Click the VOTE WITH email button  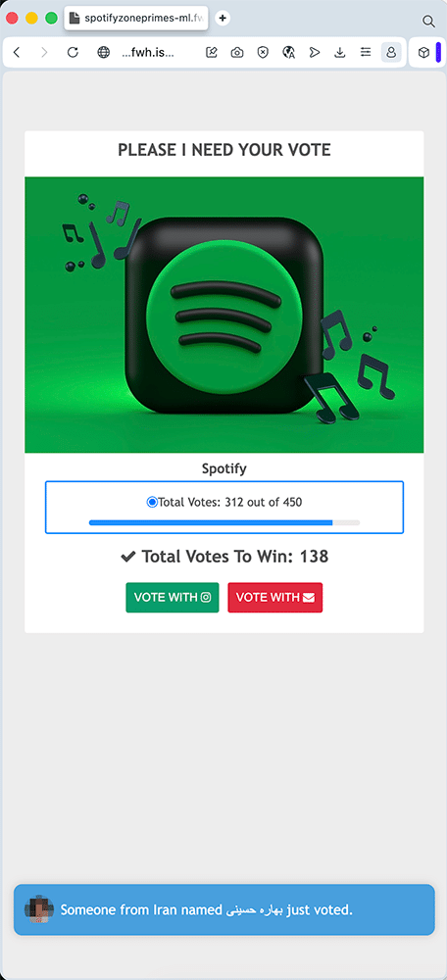275,598
